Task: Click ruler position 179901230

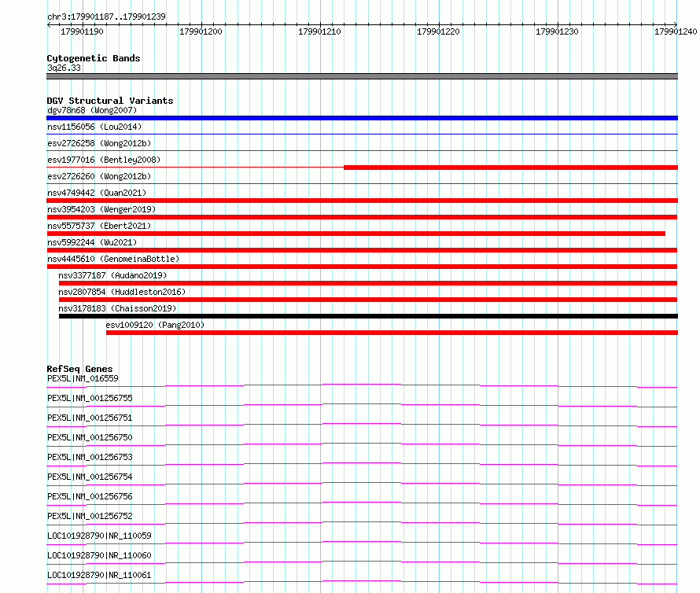Action: [557, 31]
